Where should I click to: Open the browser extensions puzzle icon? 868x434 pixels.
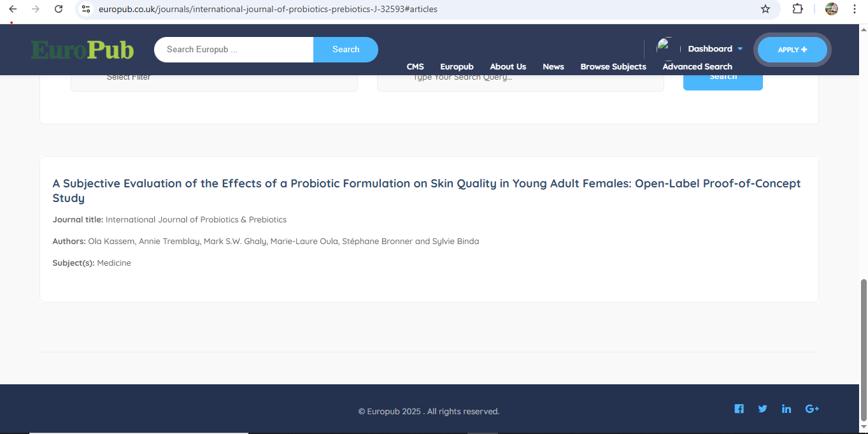pos(797,9)
